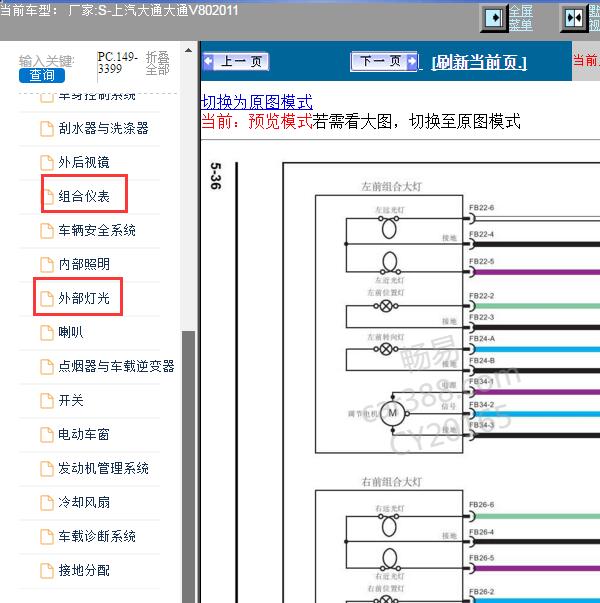Click the 下一页 next page button

tap(384, 61)
